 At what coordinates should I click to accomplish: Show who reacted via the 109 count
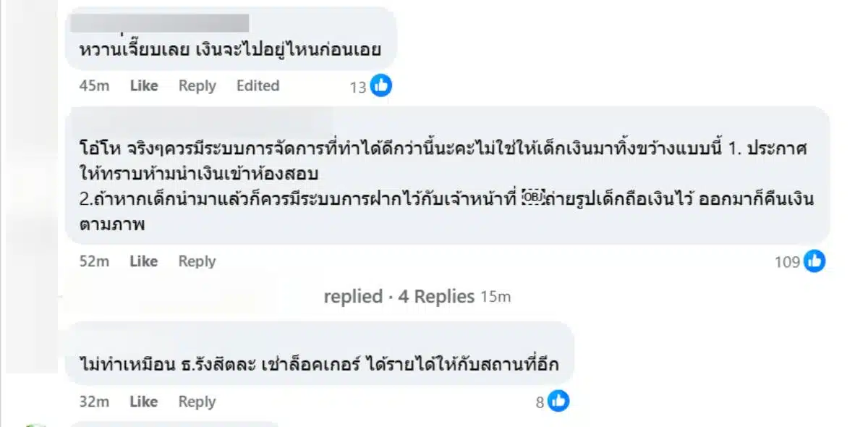(787, 262)
